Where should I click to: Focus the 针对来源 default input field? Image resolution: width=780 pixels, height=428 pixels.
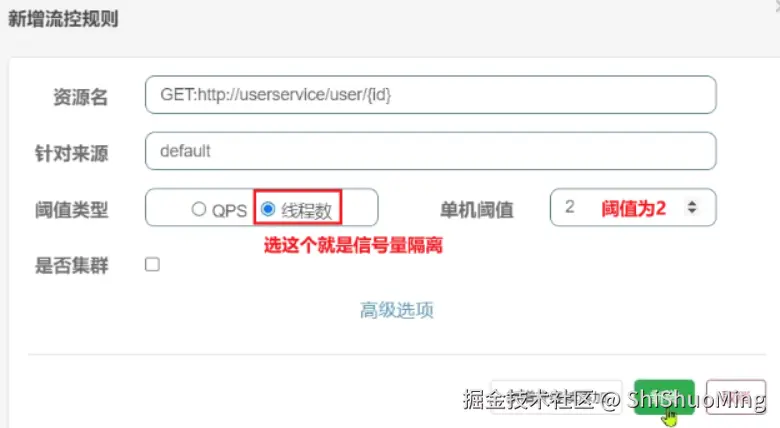(x=430, y=151)
